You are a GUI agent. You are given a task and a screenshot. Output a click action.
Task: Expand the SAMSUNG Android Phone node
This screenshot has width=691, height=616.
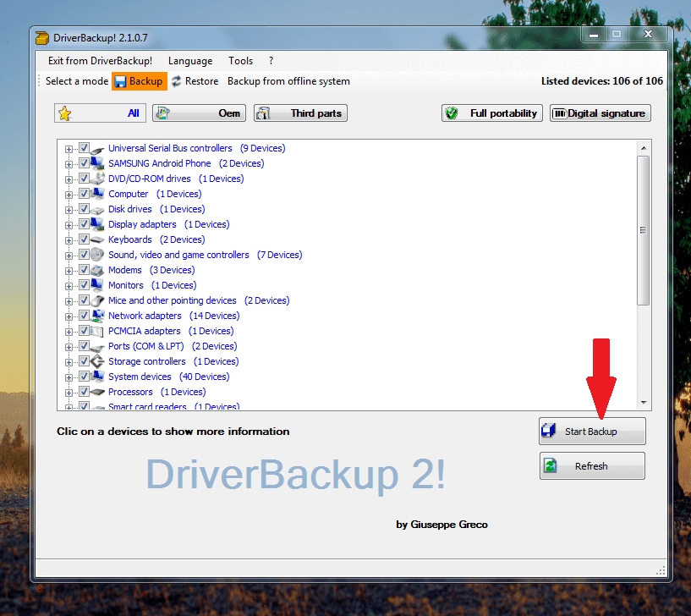point(69,163)
